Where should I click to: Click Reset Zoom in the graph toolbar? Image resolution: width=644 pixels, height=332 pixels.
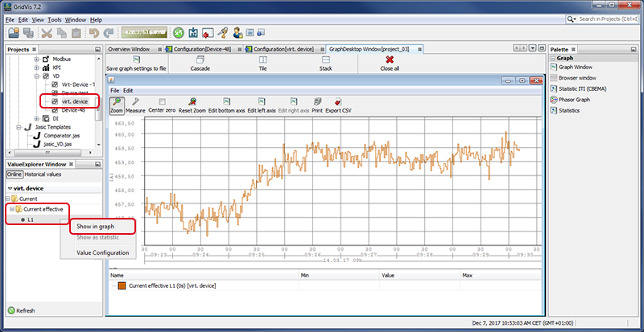[x=191, y=105]
